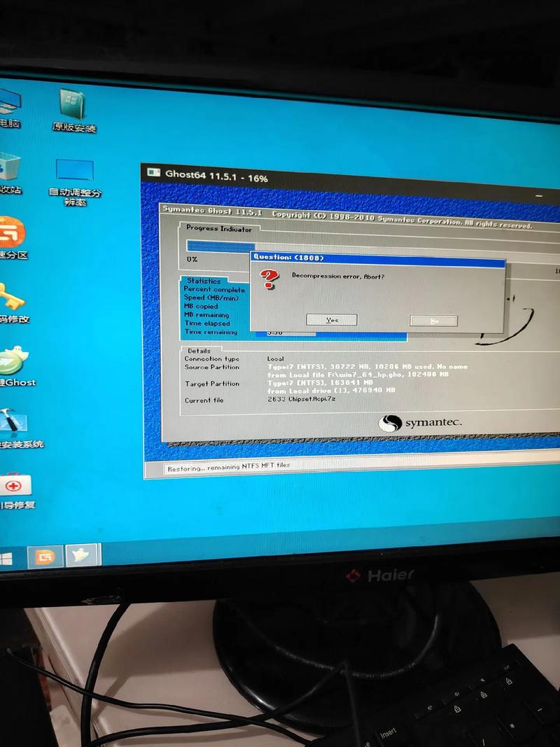Click Yes to abort the restore
This screenshot has height=747, width=560.
click(332, 320)
